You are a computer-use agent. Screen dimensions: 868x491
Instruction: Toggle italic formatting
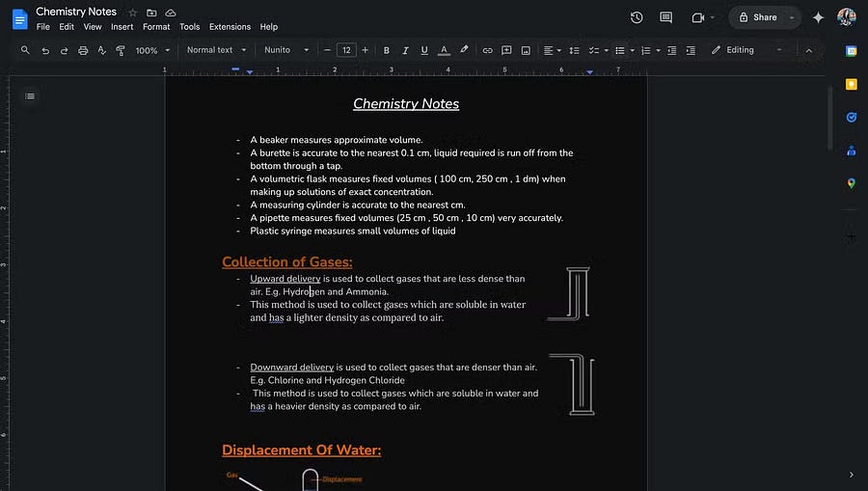click(x=405, y=50)
